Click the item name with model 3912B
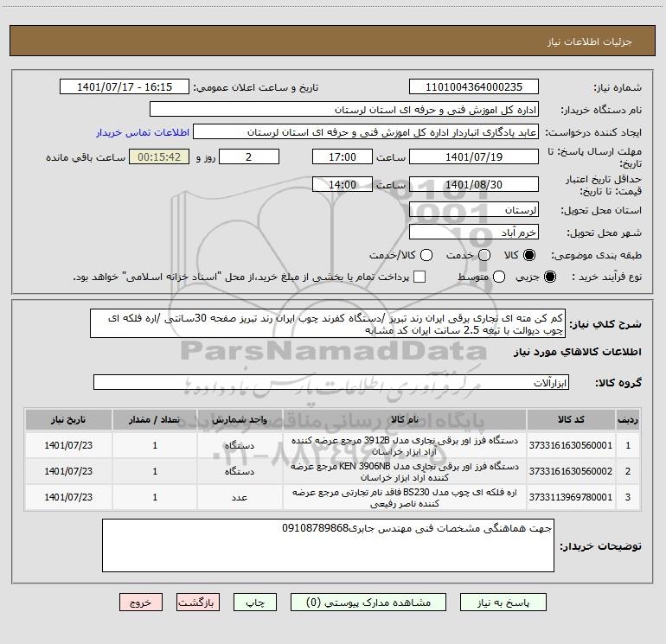666x644 pixels. pyautogui.click(x=405, y=446)
